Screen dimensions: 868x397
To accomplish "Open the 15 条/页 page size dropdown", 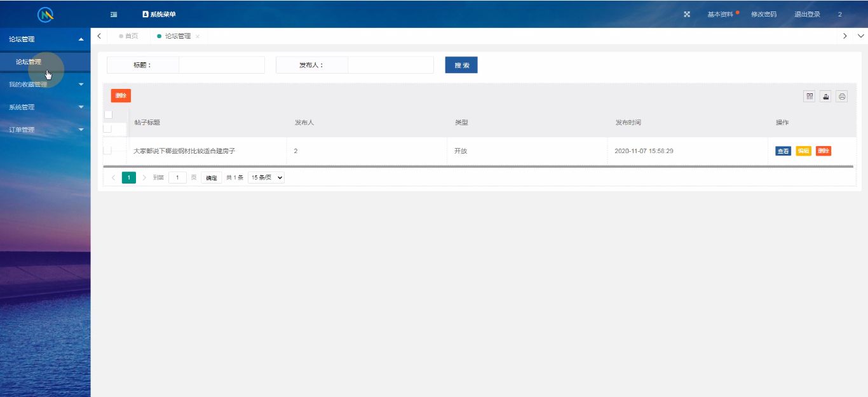I will point(266,178).
